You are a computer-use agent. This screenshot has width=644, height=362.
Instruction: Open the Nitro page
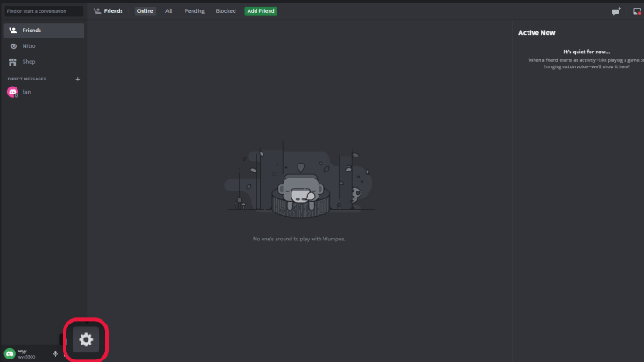pos(44,46)
